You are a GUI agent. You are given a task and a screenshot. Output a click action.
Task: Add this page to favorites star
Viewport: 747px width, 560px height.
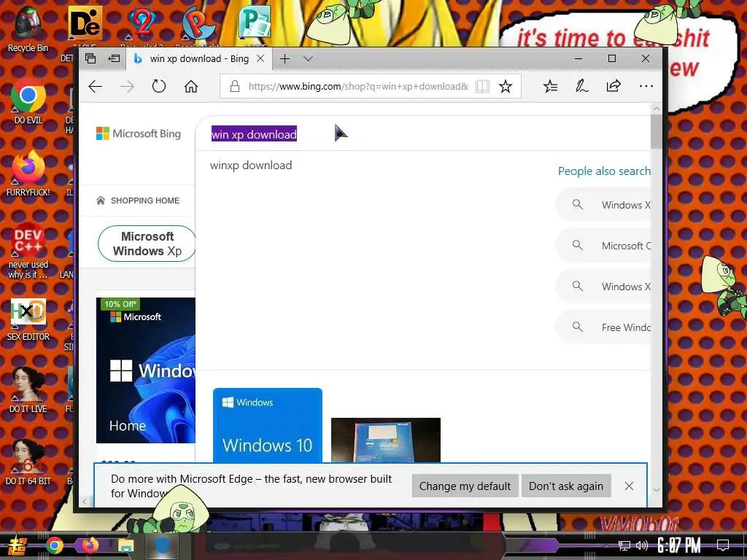pyautogui.click(x=506, y=86)
